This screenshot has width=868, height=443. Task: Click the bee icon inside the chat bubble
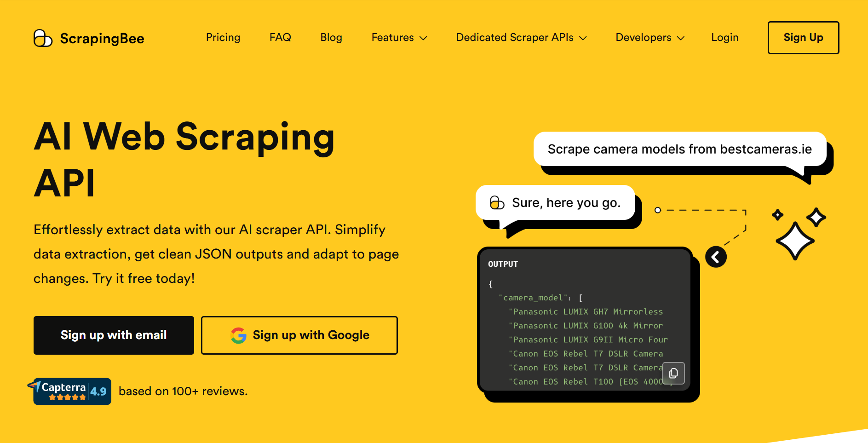[497, 202]
